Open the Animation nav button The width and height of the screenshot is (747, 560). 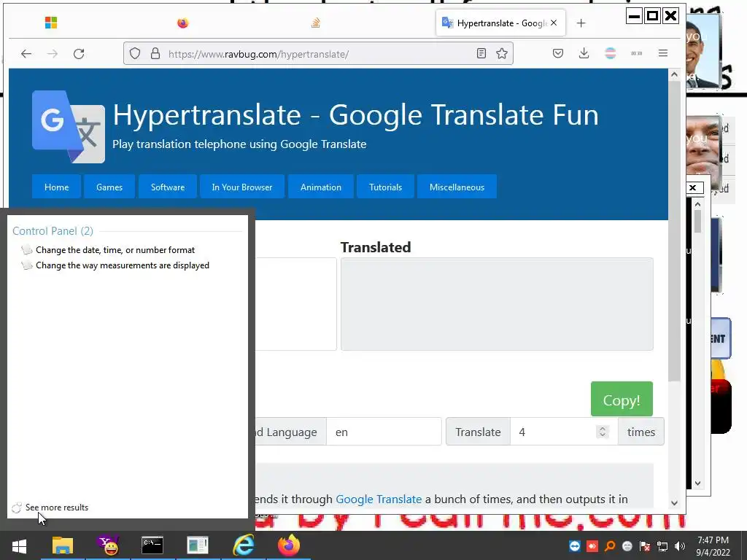click(321, 187)
